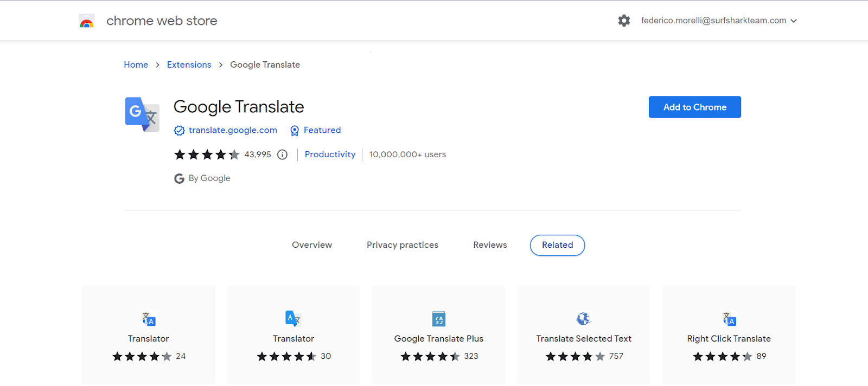Image resolution: width=868 pixels, height=386 pixels.
Task: Click the Translate Selected Text globe icon
Action: click(584, 319)
